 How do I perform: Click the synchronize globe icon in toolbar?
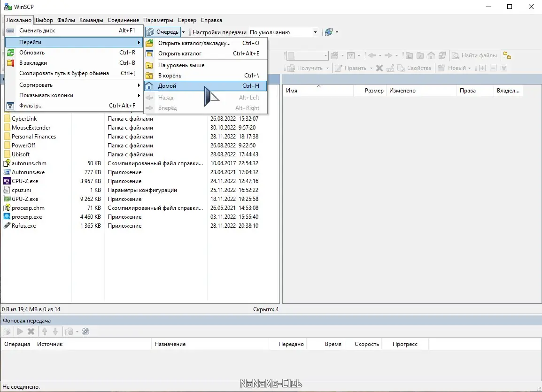pyautogui.click(x=329, y=32)
